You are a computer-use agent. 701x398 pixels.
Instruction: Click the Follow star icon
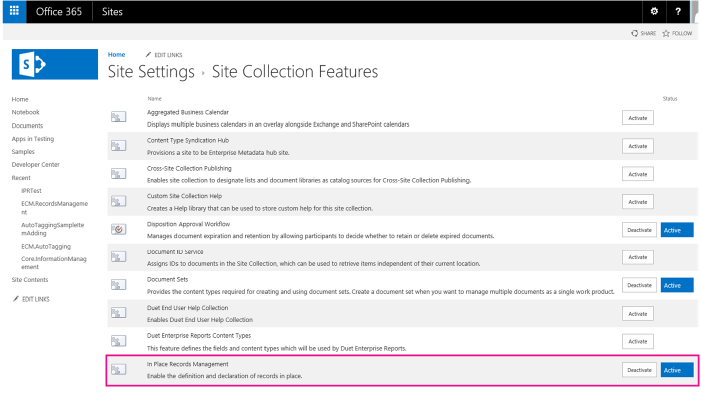[x=666, y=34]
